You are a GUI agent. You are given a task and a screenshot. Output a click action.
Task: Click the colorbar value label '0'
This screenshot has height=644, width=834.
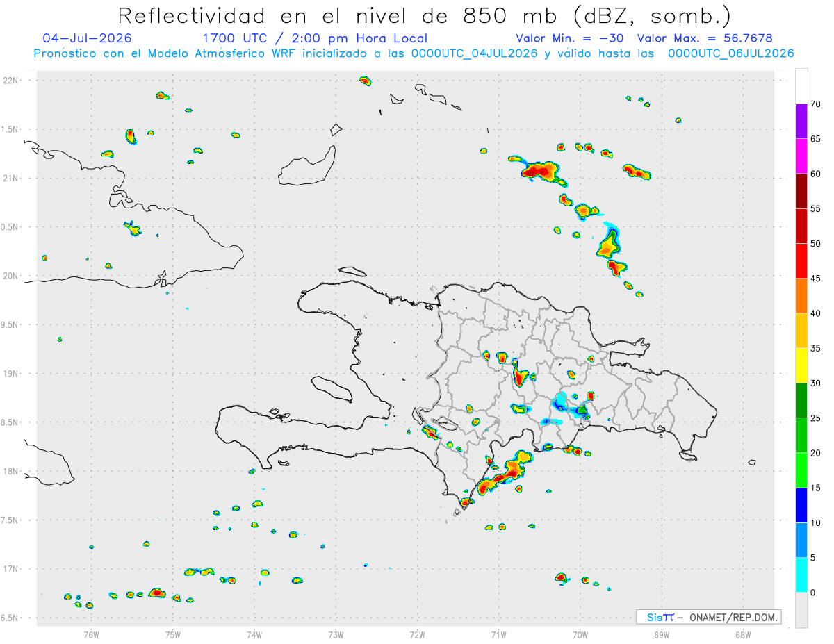(x=812, y=593)
